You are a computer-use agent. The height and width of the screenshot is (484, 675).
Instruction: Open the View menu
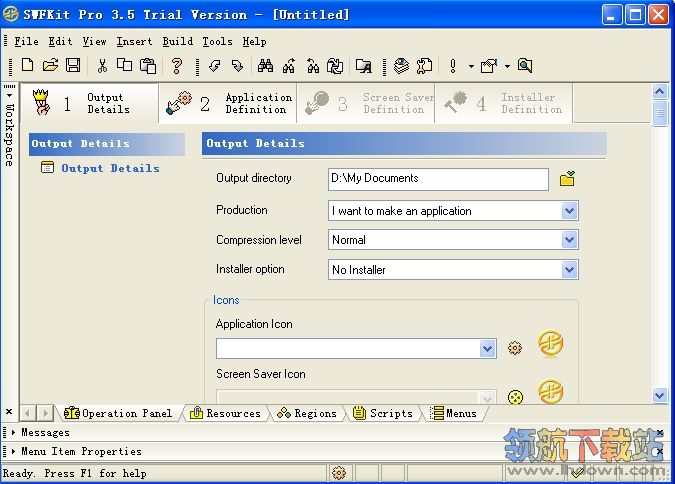pos(94,41)
